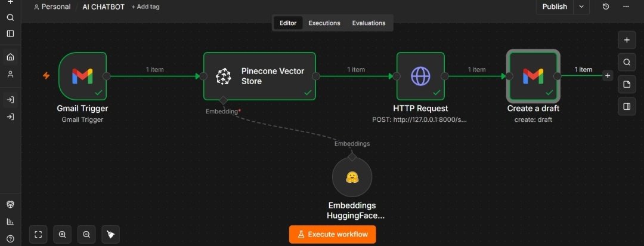The height and width of the screenshot is (246, 644).
Task: Click the HTTP Request output connector dot
Action: (x=444, y=76)
